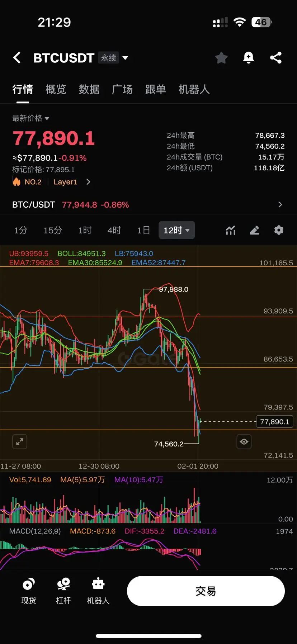Open BTC/USDT spot row chevron
The height and width of the screenshot is (644, 297).
click(x=280, y=204)
